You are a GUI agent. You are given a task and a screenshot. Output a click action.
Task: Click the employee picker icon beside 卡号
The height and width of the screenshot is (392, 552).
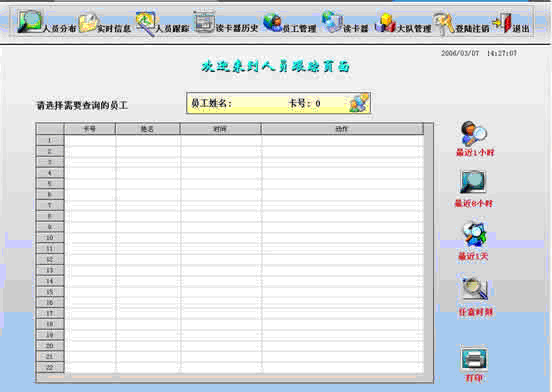click(359, 103)
